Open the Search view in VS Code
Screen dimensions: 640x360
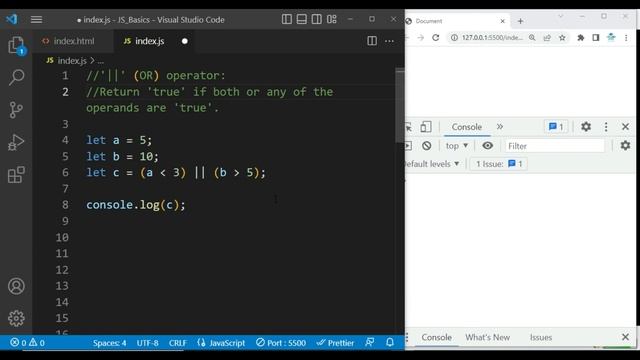point(16,77)
